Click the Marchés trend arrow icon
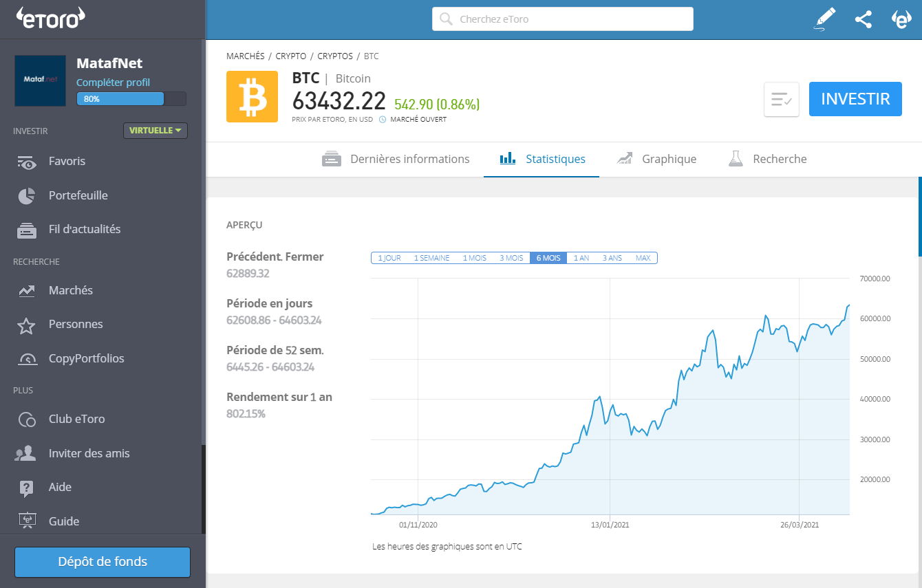This screenshot has width=922, height=588. (27, 291)
